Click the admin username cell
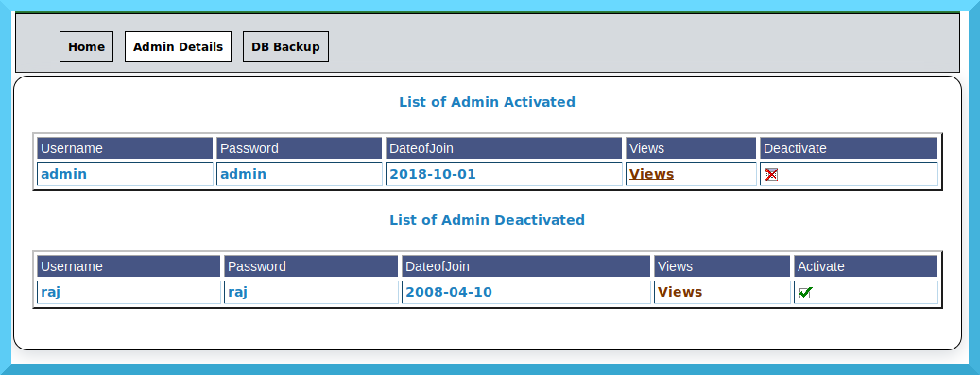 click(x=125, y=175)
